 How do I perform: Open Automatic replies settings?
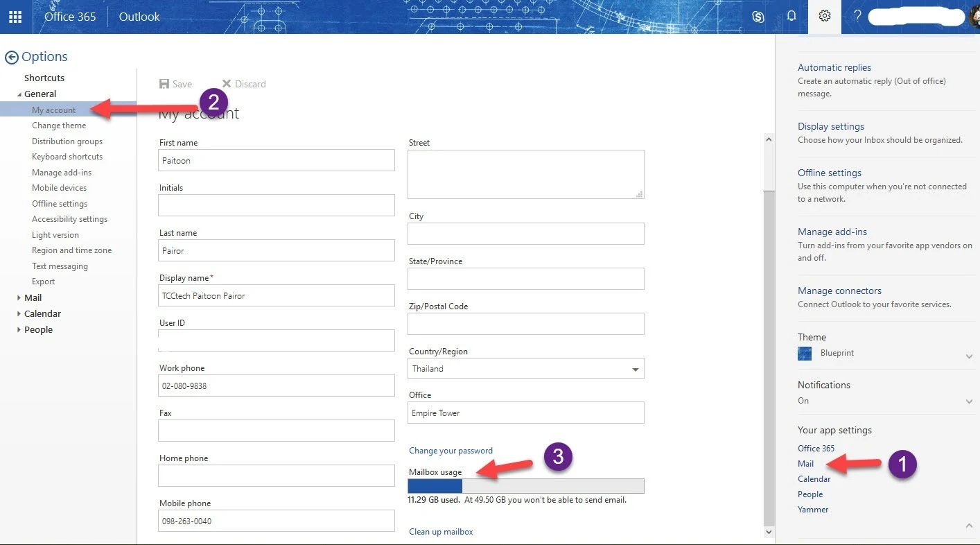click(834, 67)
